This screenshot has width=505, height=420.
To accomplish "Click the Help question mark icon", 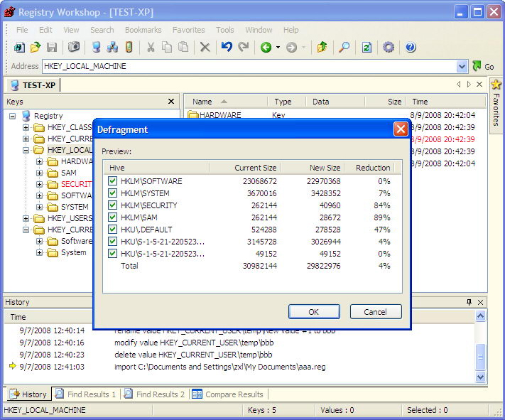I will tap(410, 48).
